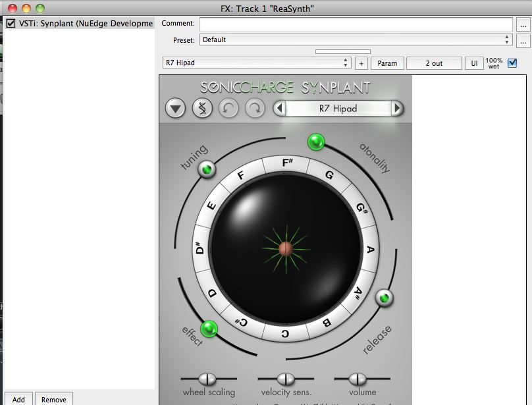532x405 pixels.
Task: Select the G note on key ring
Action: coord(329,175)
